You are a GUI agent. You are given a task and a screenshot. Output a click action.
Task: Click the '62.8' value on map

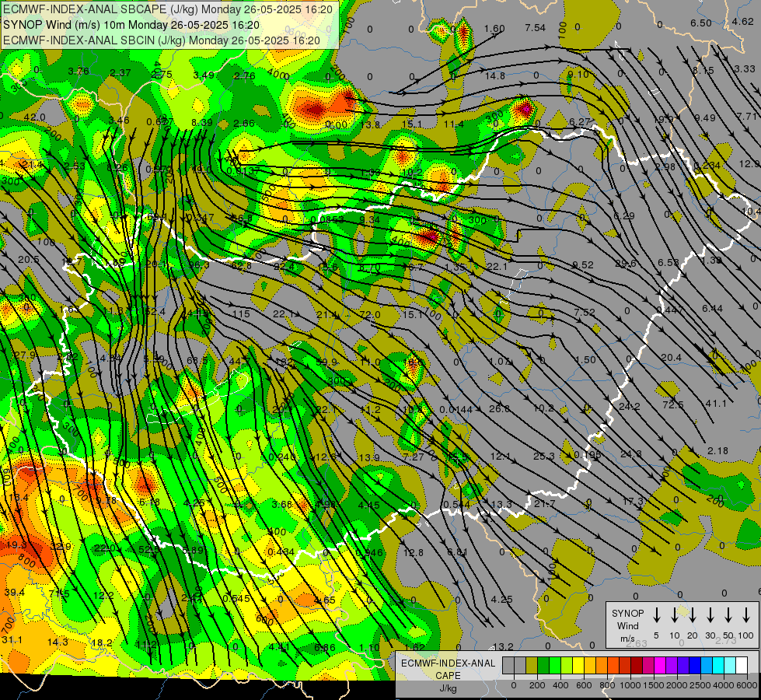tap(241, 265)
